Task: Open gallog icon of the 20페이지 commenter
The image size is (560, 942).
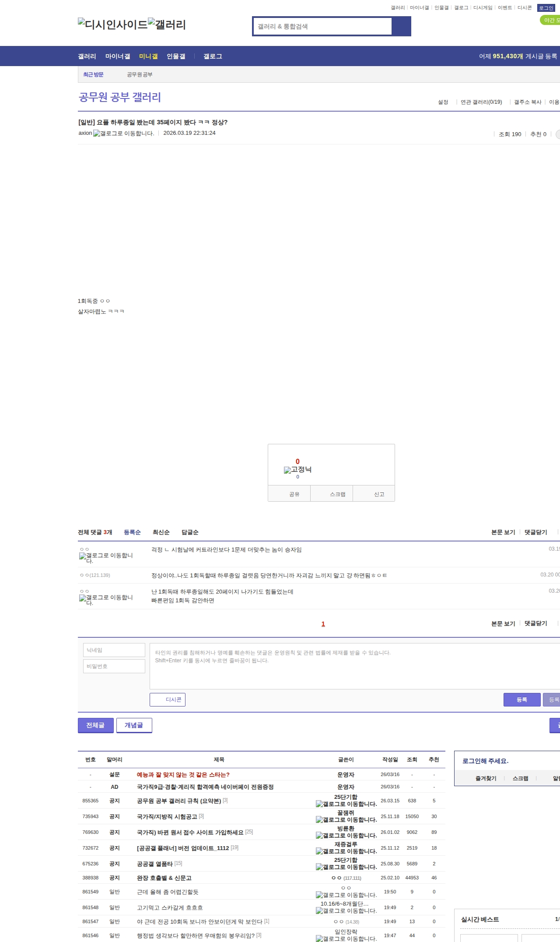Action: tap(106, 600)
